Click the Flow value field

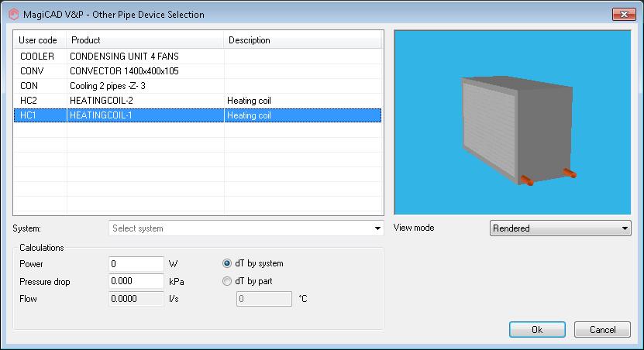[x=136, y=299]
